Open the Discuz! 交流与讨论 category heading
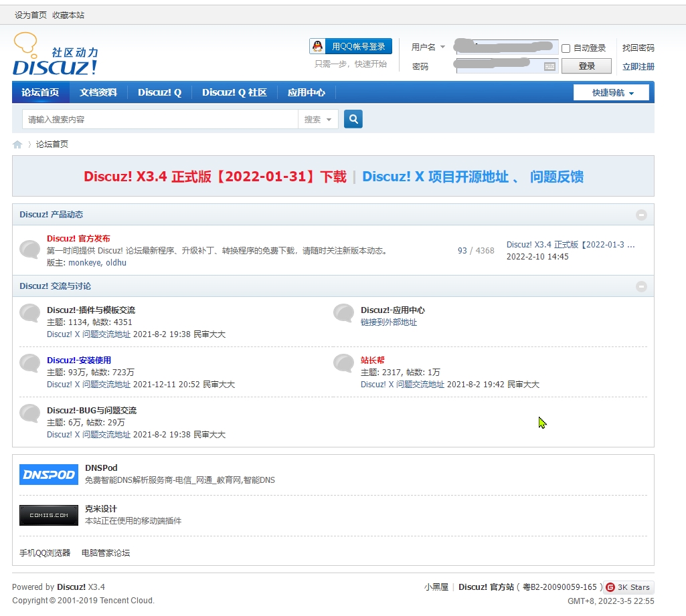Screen dimensions: 686x616 click(55, 286)
